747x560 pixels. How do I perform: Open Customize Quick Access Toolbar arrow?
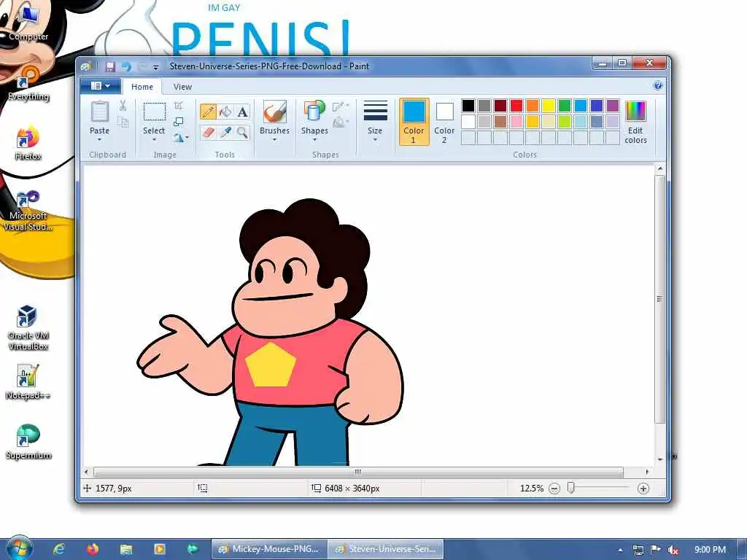click(155, 67)
